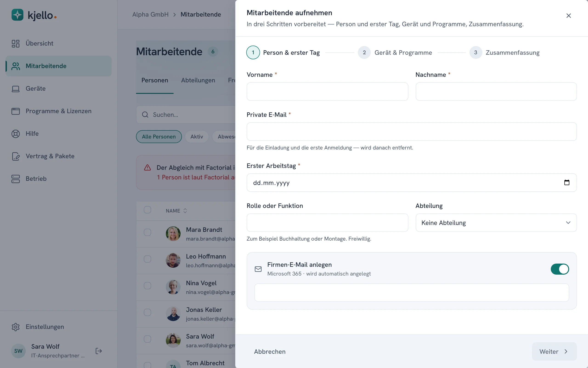Select the Alle Personen filter chip
Screen dimensions: 588x368
coord(159,137)
